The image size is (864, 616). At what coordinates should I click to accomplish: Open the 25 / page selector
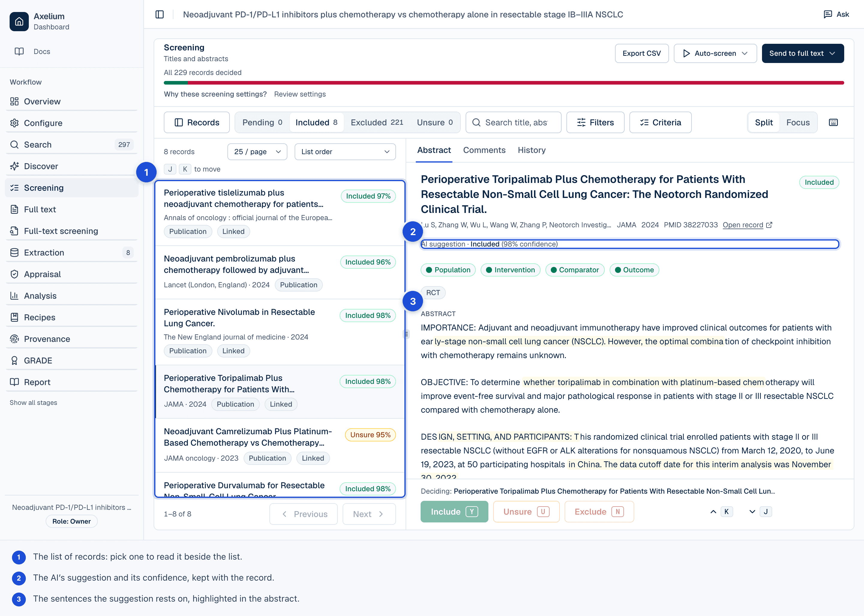pyautogui.click(x=257, y=152)
